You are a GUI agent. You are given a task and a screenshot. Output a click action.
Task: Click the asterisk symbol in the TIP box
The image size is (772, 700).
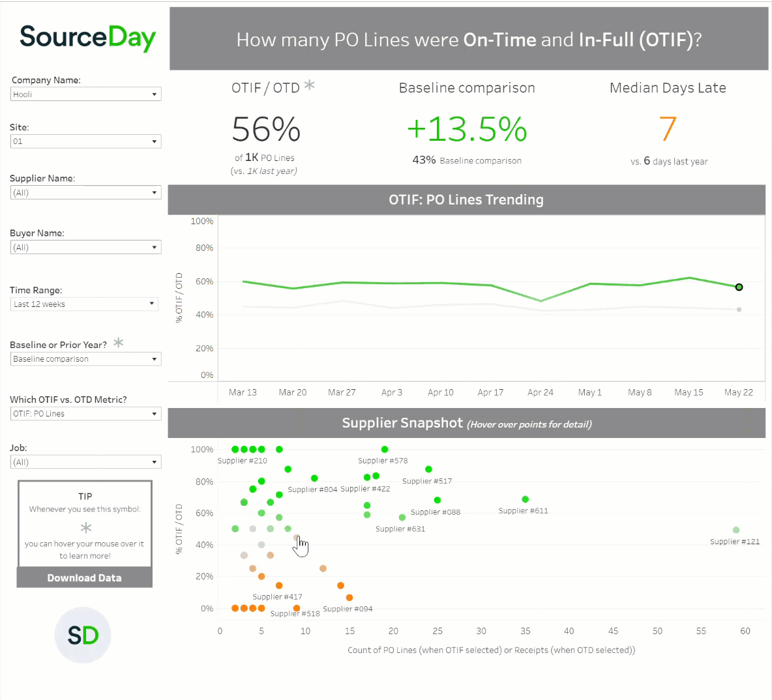[85, 528]
